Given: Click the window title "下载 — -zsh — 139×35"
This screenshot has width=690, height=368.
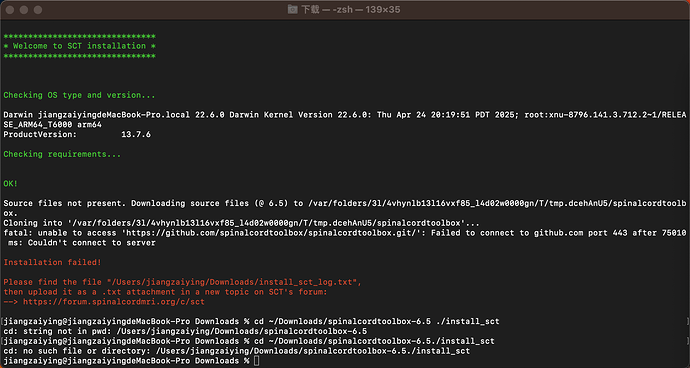Looking at the screenshot, I should pos(351,9).
